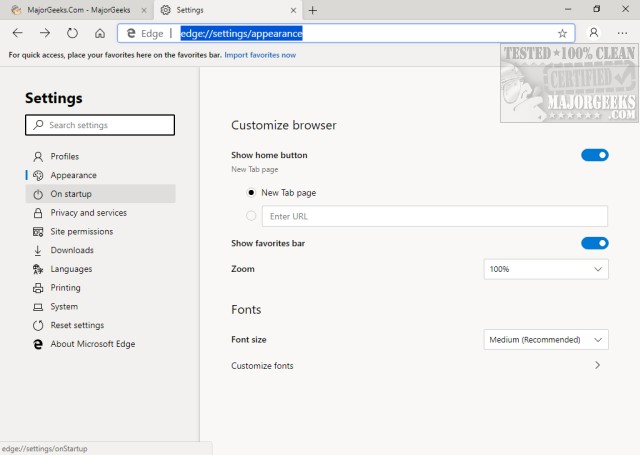
Task: Click the forward navigation arrow
Action: click(45, 33)
